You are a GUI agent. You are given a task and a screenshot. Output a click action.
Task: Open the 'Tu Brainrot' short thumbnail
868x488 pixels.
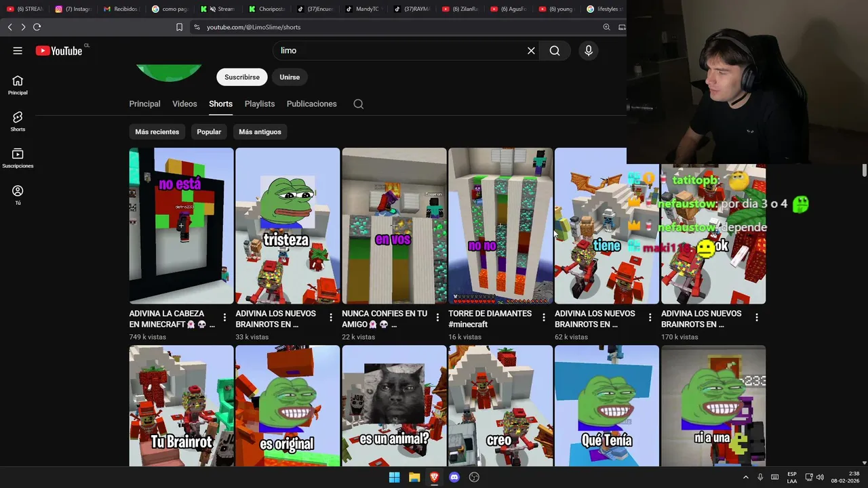181,406
